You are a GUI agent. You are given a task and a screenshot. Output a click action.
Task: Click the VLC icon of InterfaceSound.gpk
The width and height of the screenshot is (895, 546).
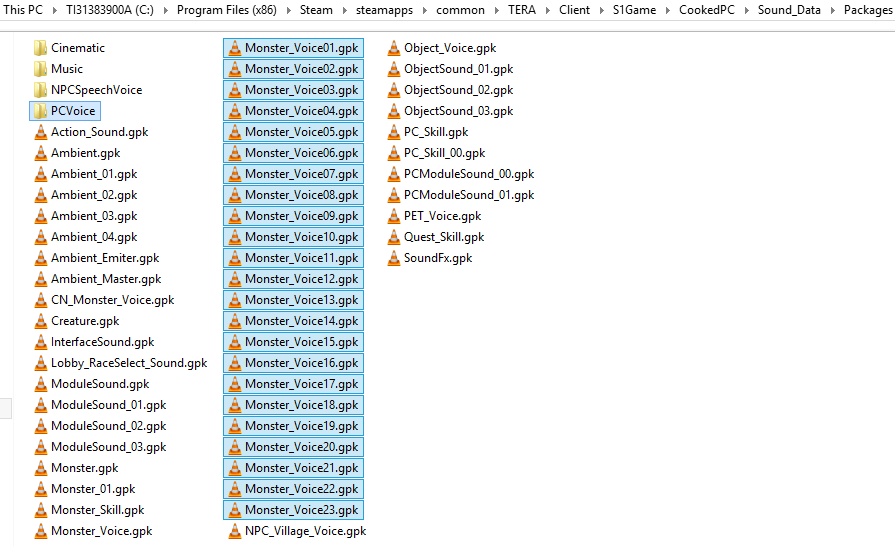point(41,342)
